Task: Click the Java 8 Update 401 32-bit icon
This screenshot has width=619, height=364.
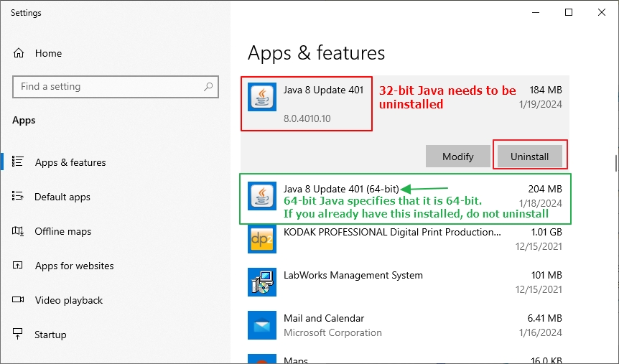Action: point(261,97)
